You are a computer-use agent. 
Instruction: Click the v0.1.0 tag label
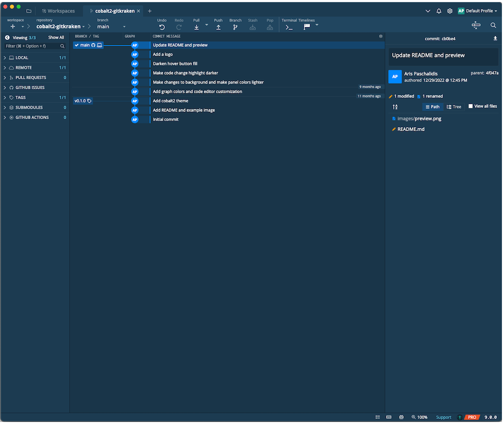[x=83, y=101]
